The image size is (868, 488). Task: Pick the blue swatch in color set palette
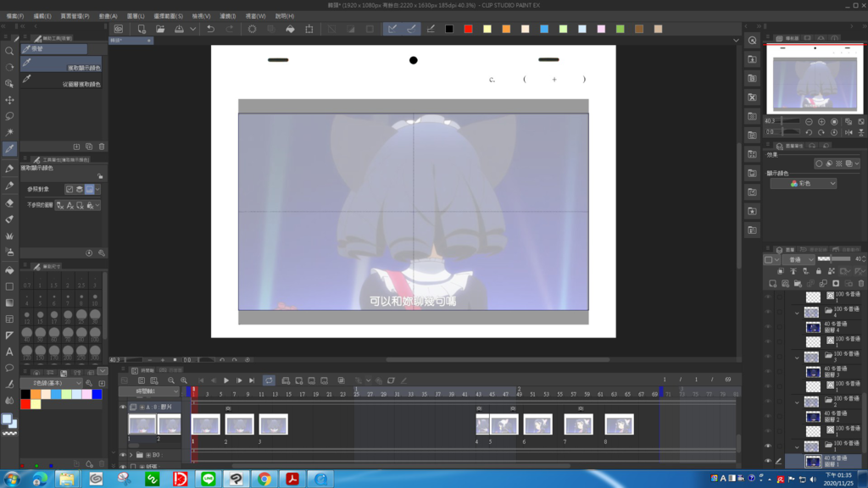pos(97,394)
